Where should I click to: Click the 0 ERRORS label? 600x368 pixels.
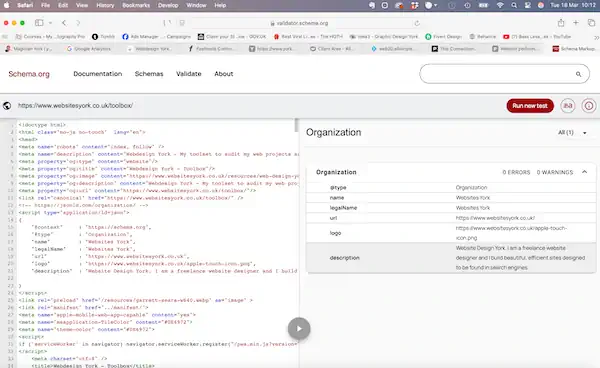pyautogui.click(x=516, y=173)
